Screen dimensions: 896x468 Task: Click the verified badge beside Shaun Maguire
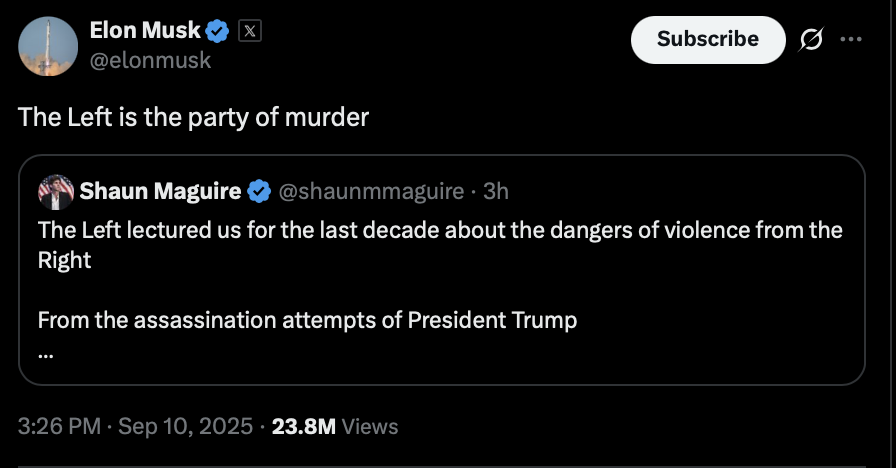click(258, 190)
